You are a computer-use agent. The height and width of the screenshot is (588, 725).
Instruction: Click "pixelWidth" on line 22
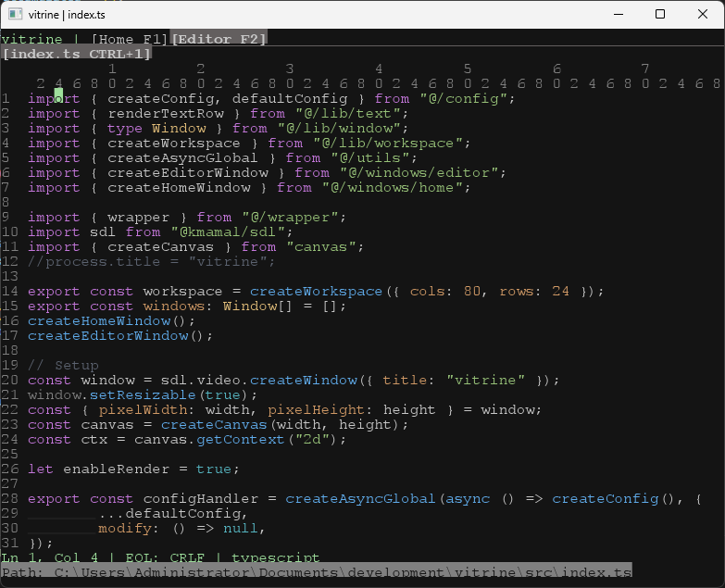point(143,410)
